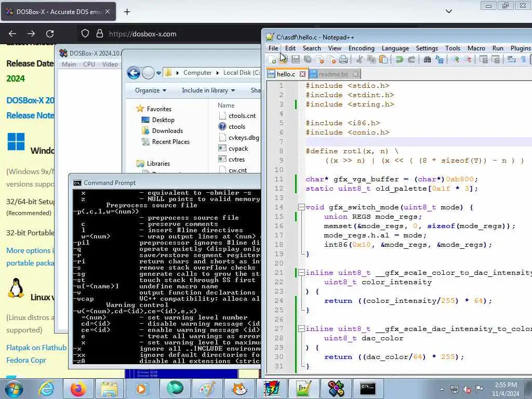Click the Redo arrow in Notepad++ toolbar
The image size is (532, 399).
(411, 60)
